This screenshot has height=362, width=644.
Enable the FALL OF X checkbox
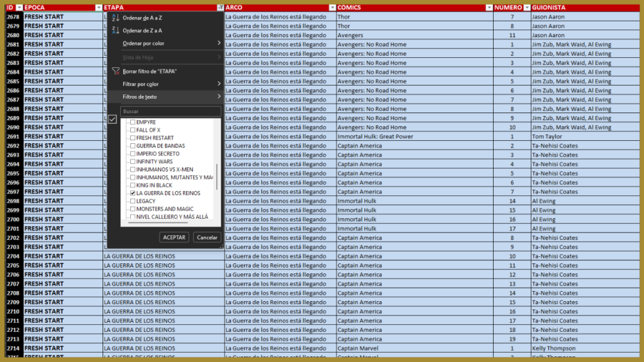pyautogui.click(x=133, y=129)
